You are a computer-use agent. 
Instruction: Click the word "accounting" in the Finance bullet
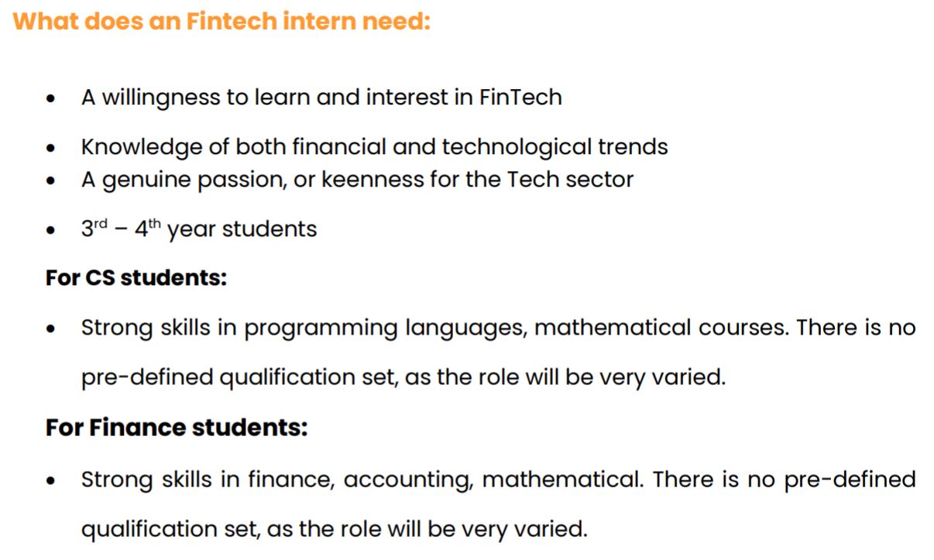click(x=408, y=480)
